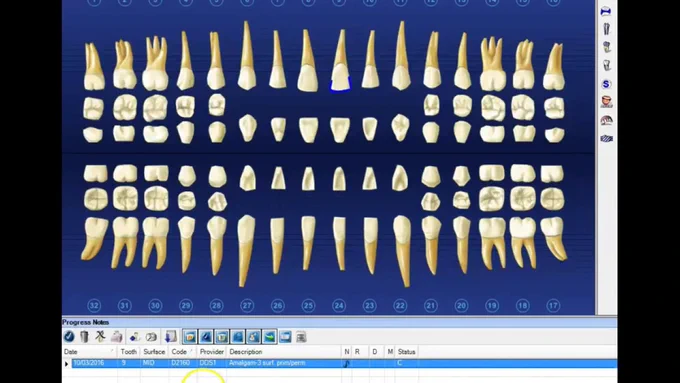Image resolution: width=680 pixels, height=383 pixels.
Task: Toggle the highlighted filter button with dark pen icon
Action: coord(206,337)
